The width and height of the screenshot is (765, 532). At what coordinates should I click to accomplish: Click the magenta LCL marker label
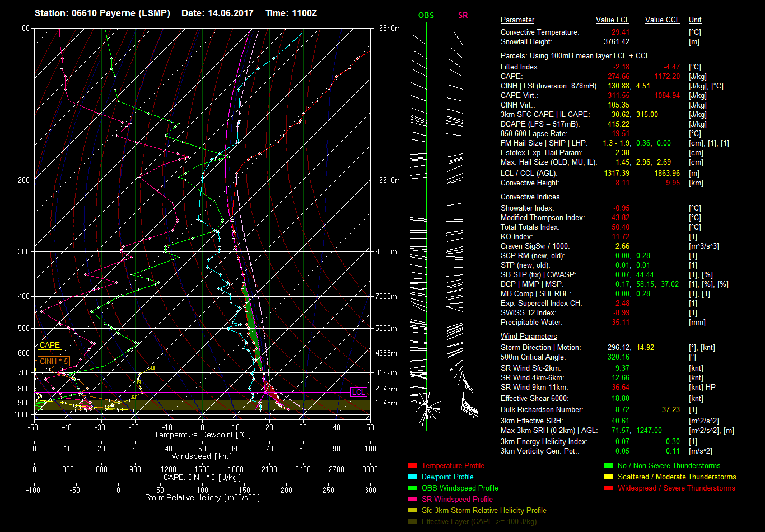[358, 392]
